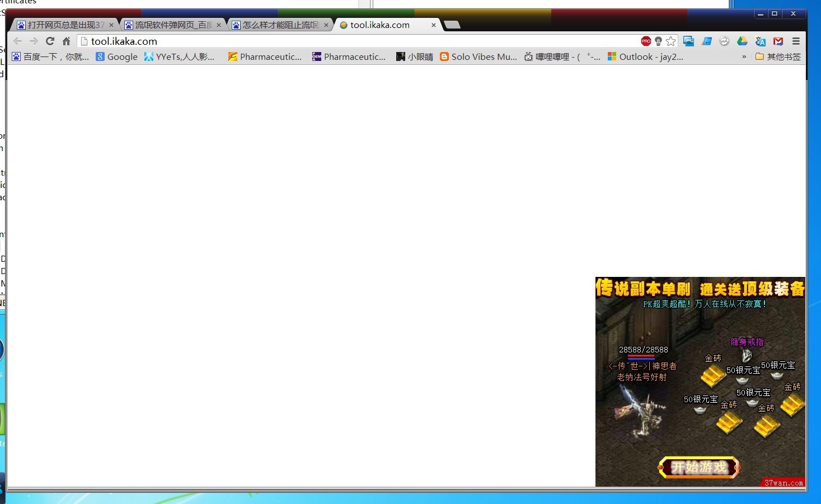Open the Outlook - jay2... bookmark

645,56
